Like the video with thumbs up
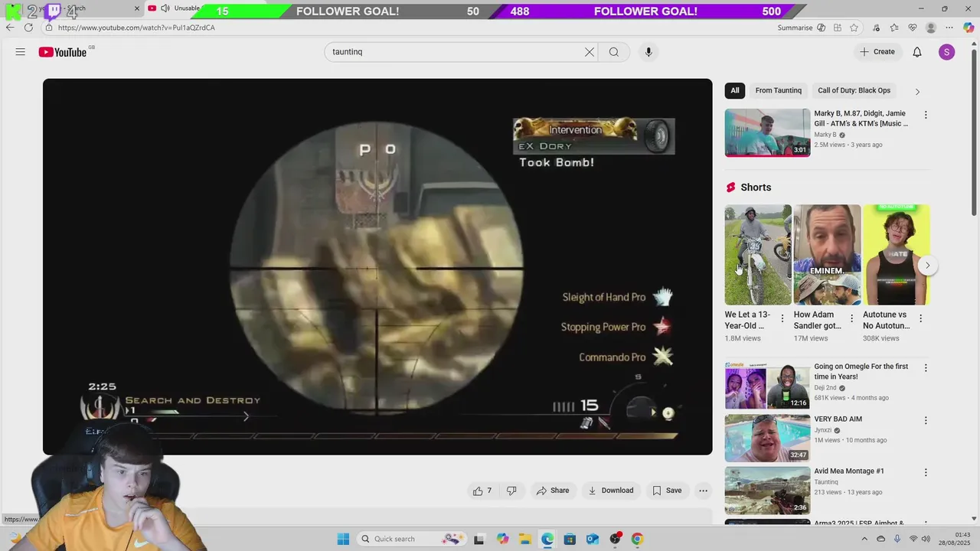The height and width of the screenshot is (551, 980). [482, 491]
